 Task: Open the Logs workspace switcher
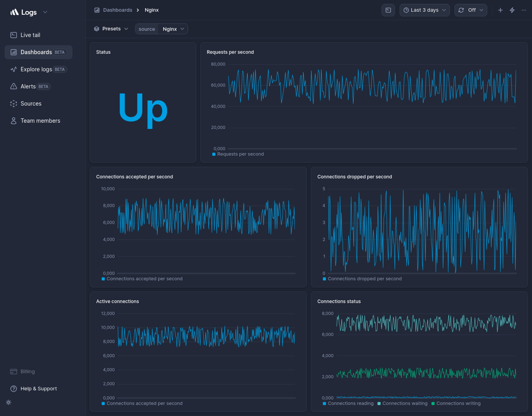pyautogui.click(x=29, y=12)
